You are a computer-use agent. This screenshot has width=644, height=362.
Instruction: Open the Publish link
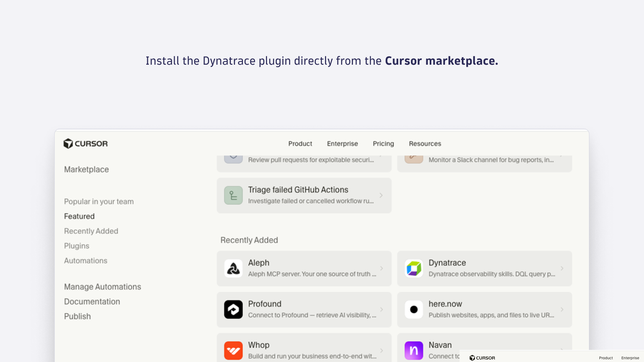pyautogui.click(x=77, y=316)
